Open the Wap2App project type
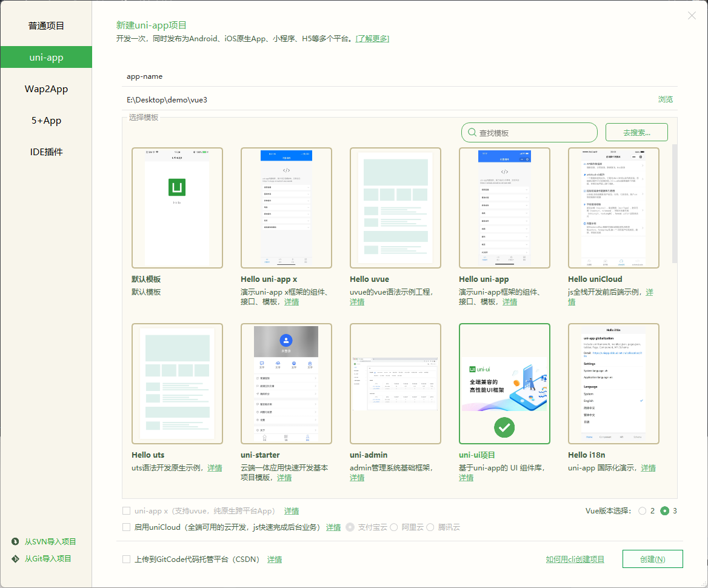This screenshot has width=708, height=588. pos(46,89)
